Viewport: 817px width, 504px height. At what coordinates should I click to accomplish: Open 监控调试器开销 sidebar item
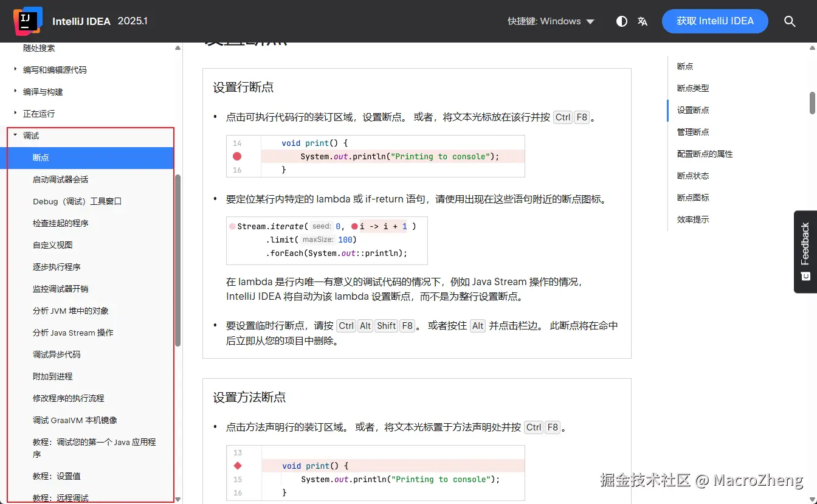coord(60,289)
